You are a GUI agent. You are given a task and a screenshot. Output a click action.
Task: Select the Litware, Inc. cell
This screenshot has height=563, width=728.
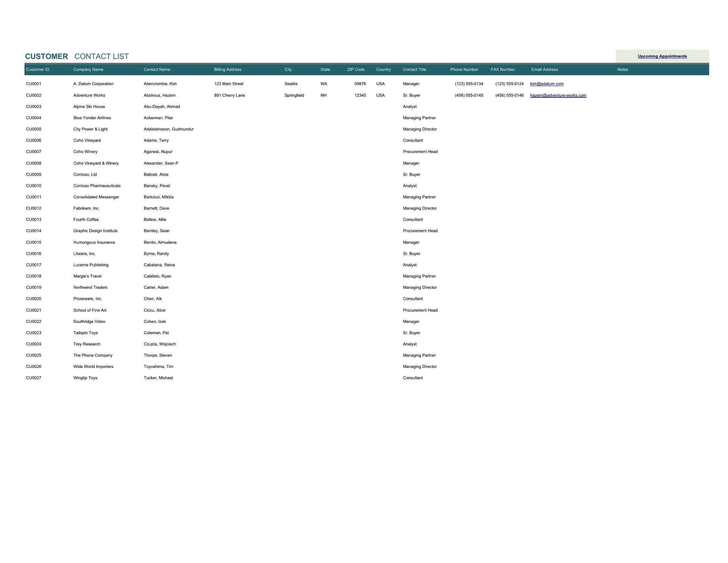pos(84,254)
